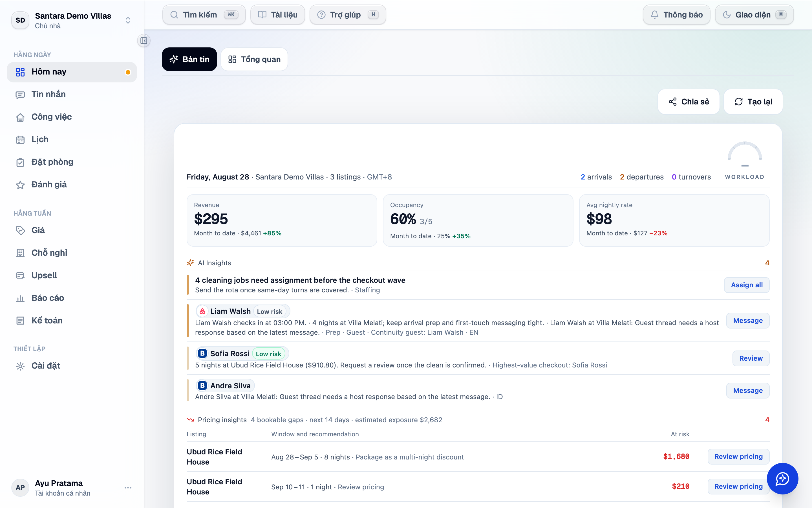The width and height of the screenshot is (812, 508).
Task: Click Booking.com icon beside Andre Silva
Action: pos(202,385)
